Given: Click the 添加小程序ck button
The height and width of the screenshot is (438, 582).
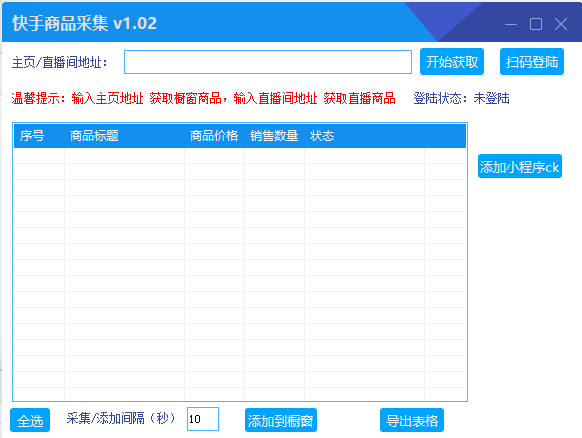Looking at the screenshot, I should coord(520,166).
